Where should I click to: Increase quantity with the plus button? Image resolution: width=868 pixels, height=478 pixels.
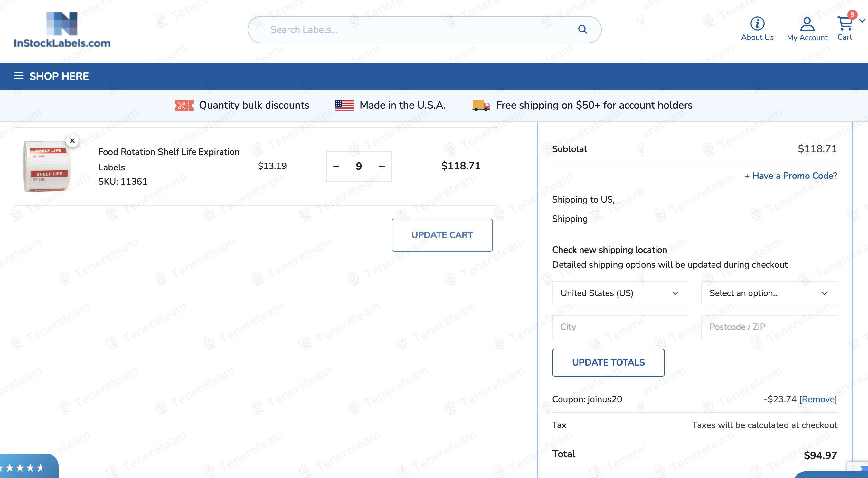coord(382,167)
